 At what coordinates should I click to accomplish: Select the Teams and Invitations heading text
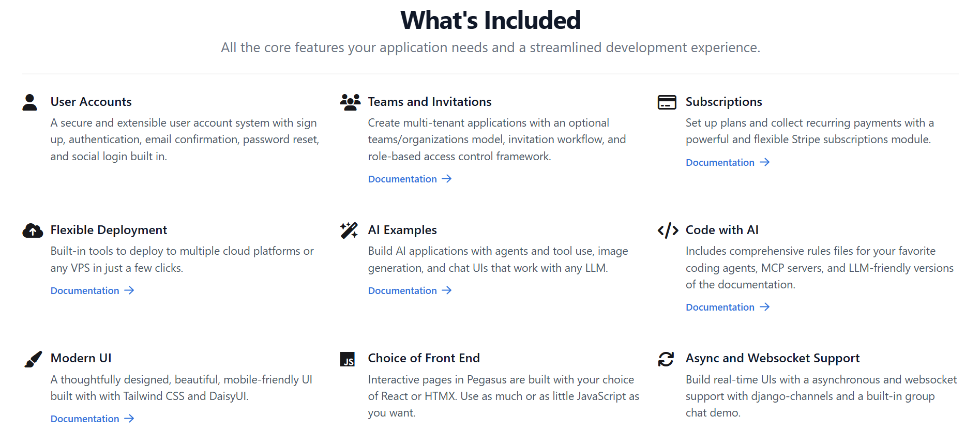pyautogui.click(x=429, y=101)
